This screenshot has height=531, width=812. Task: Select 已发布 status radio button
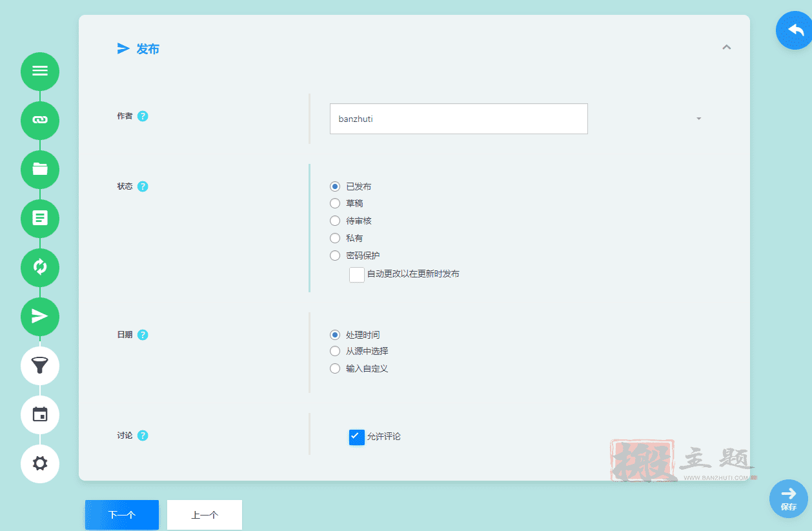coord(335,186)
